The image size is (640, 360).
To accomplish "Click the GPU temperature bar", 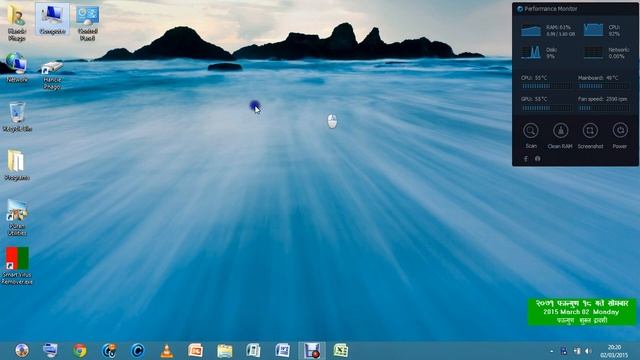I will click(x=546, y=108).
